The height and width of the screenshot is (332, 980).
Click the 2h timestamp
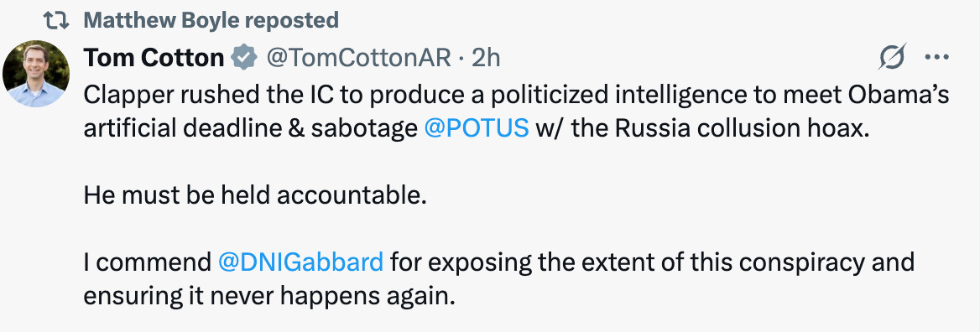pyautogui.click(x=486, y=58)
